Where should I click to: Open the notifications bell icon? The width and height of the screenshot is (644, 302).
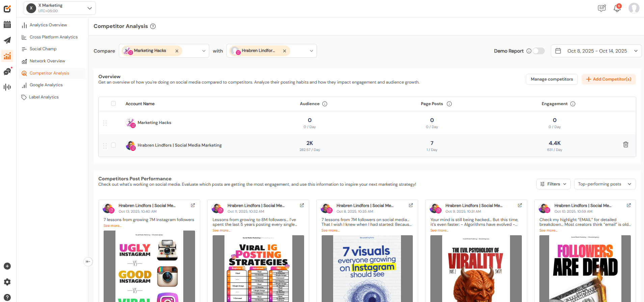(x=617, y=8)
